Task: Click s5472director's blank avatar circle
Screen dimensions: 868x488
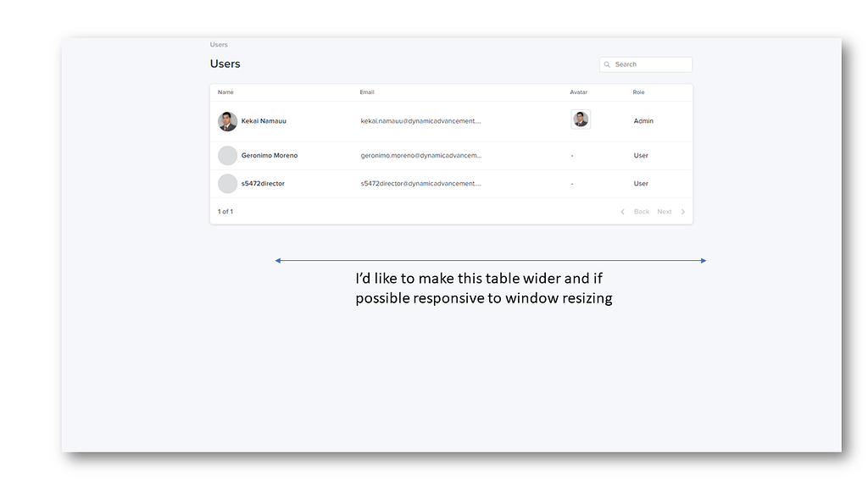Action: point(227,183)
